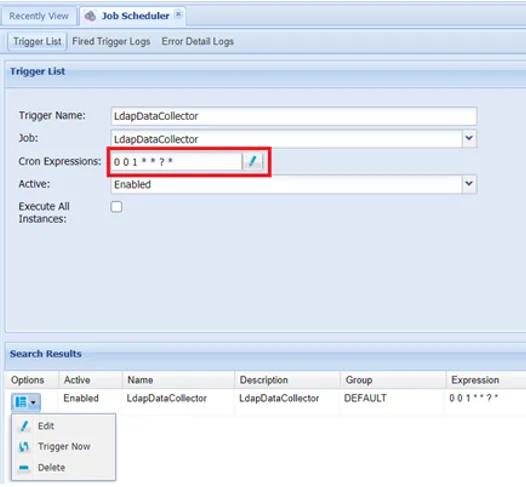Click the Trigger Now refresh icon
The image size is (526, 487).
[x=24, y=447]
